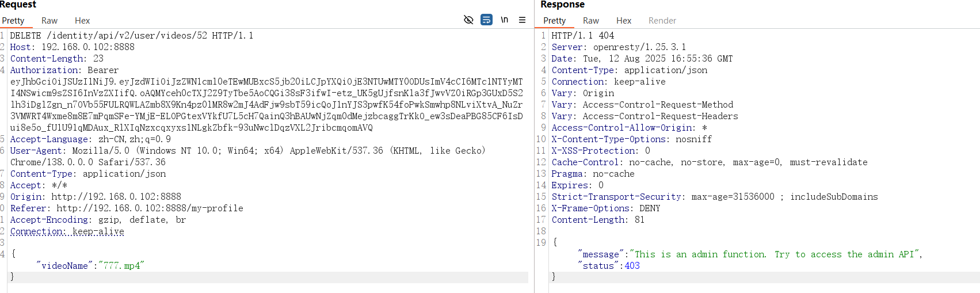Switch Request view to Raw tab
Viewport: 980px width, 293px height.
point(49,21)
